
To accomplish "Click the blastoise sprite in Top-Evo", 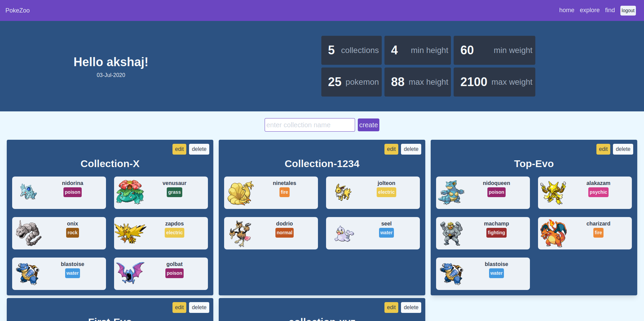I will (x=452, y=274).
